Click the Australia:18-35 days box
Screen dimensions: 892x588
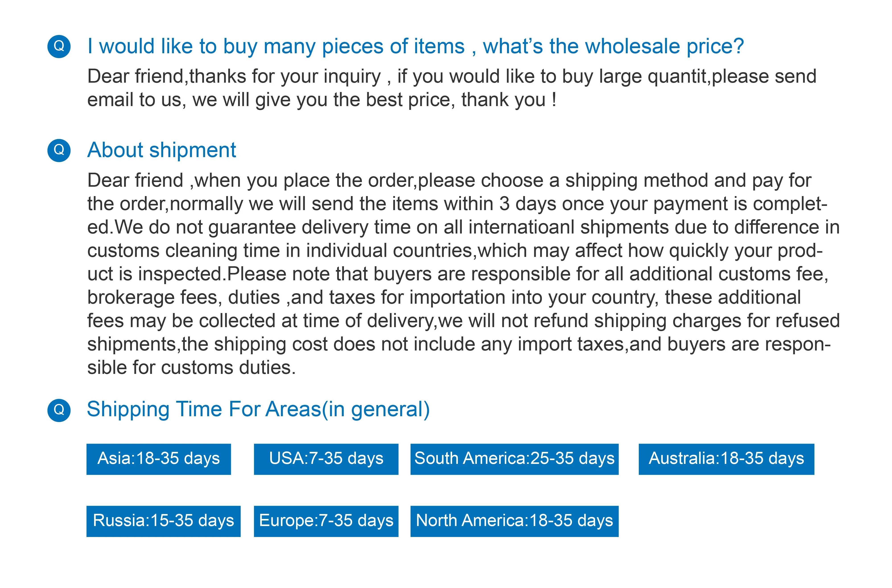[x=726, y=459]
